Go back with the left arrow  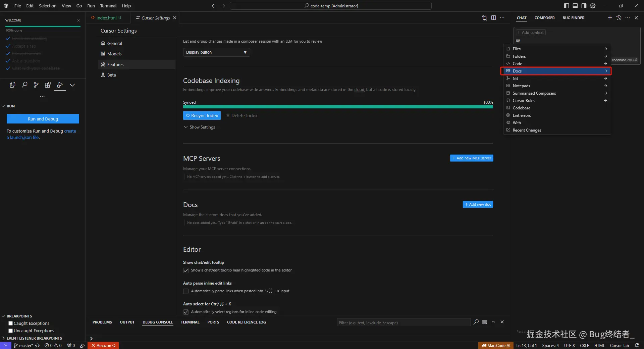(x=214, y=6)
